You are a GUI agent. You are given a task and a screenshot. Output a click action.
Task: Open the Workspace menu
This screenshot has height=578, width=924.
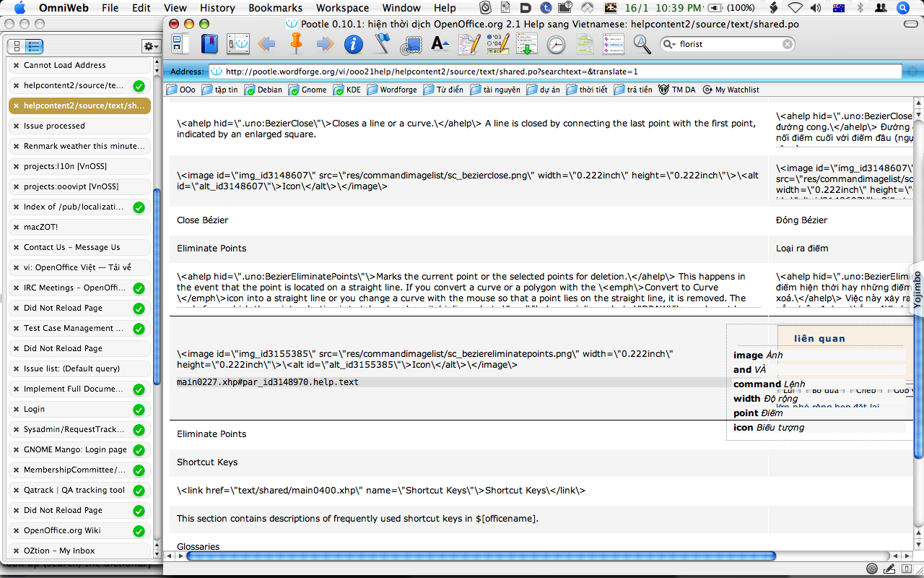tap(342, 8)
